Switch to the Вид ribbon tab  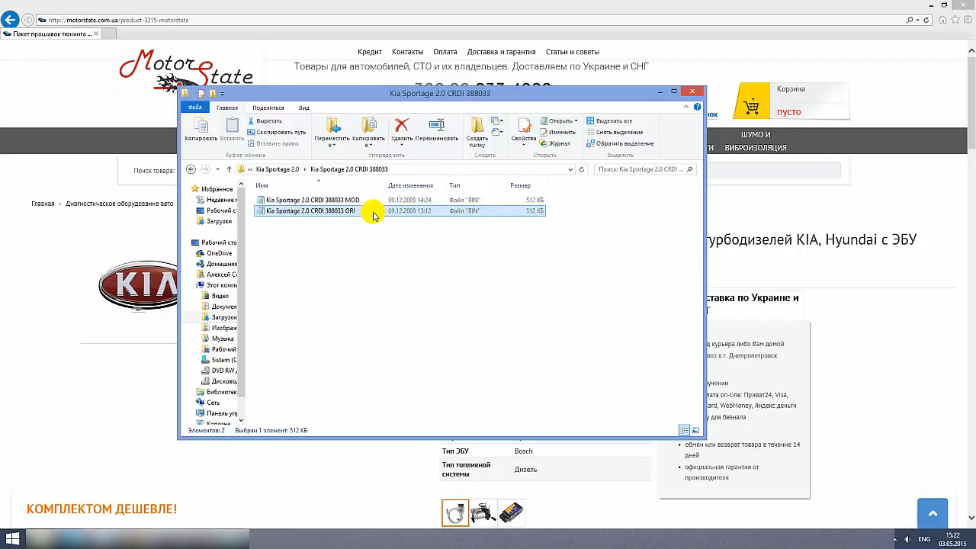(x=304, y=108)
